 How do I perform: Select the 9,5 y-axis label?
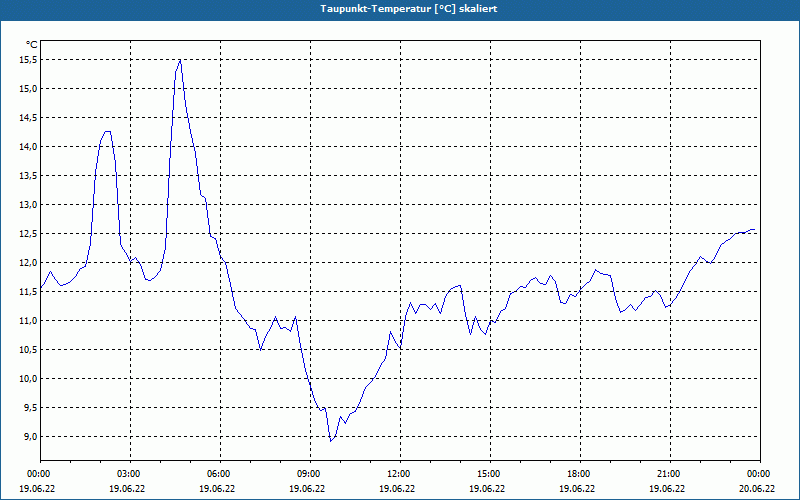[31, 408]
